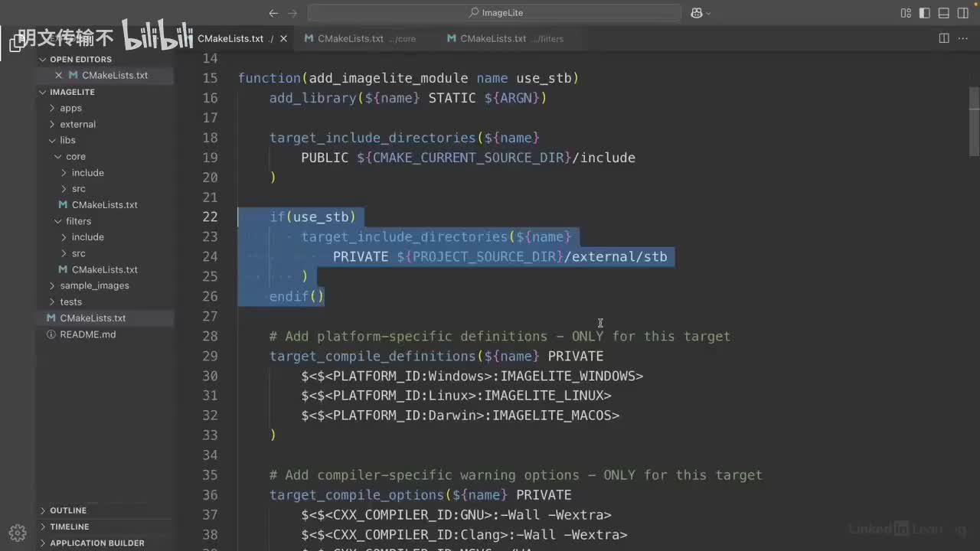Split the editor to the right
This screenshot has height=551, width=980.
click(944, 38)
